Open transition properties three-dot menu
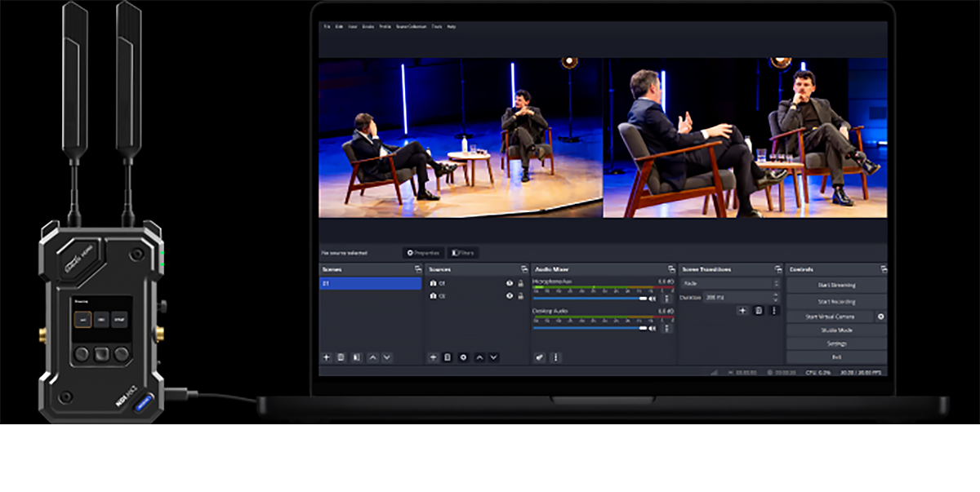 (x=774, y=311)
